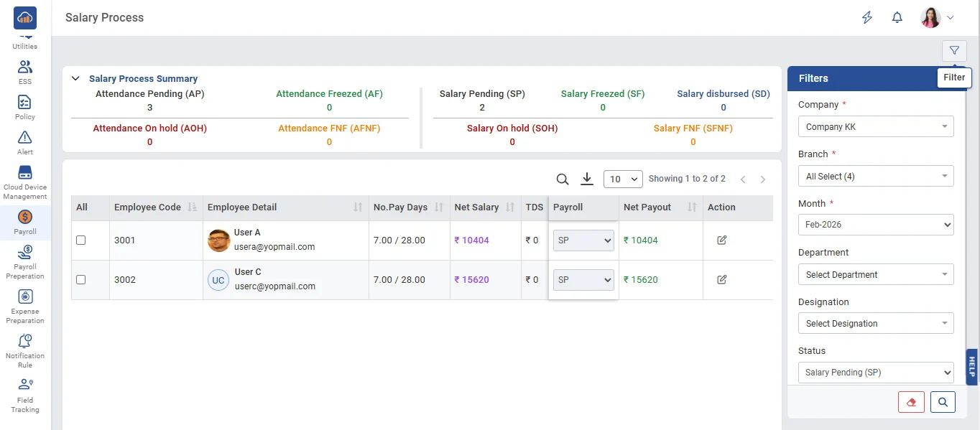Change User A payroll status dropdown
This screenshot has width=980, height=430.
pos(583,240)
